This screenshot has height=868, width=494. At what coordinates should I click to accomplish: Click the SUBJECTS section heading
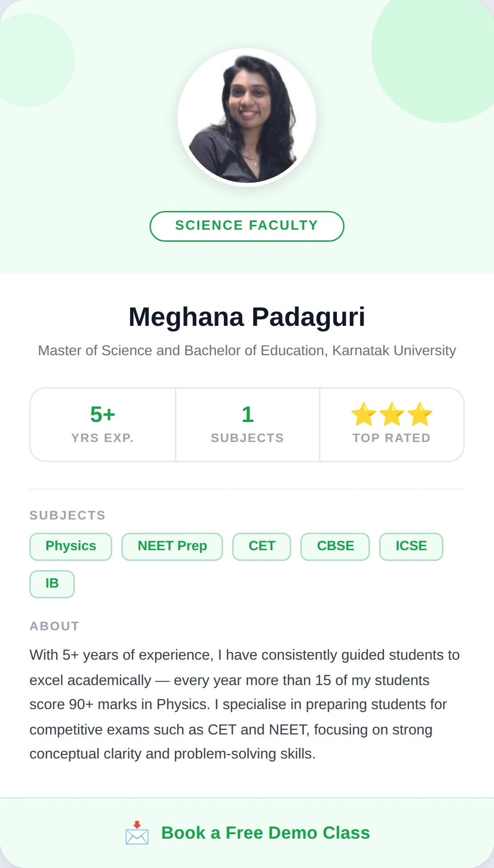[x=67, y=515]
